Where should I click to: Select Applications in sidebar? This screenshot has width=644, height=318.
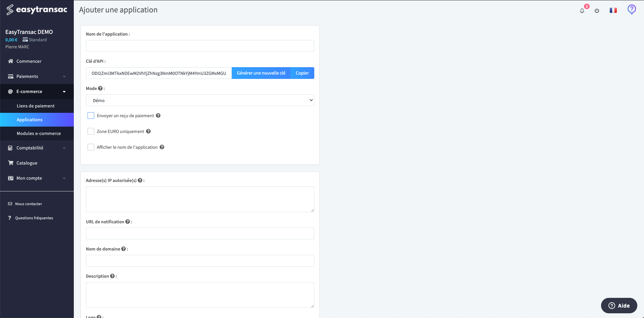(x=37, y=120)
